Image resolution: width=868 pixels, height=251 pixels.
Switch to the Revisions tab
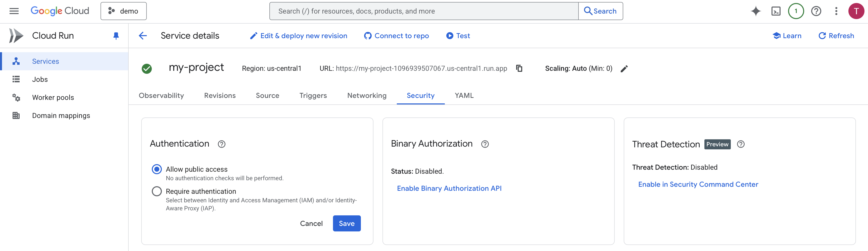point(220,96)
